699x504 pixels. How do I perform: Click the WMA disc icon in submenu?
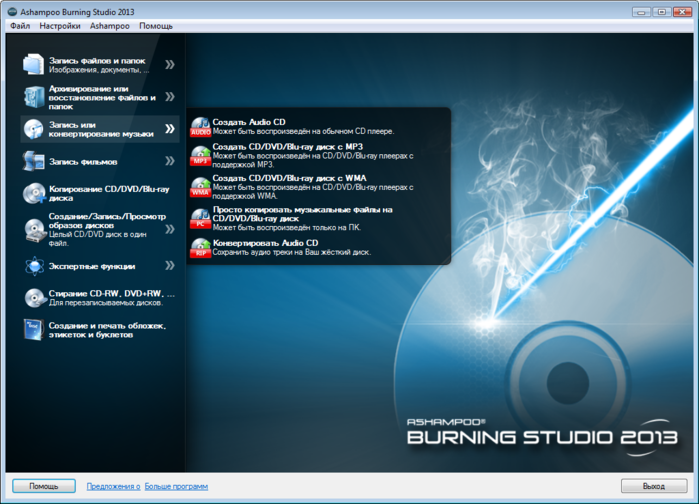point(201,187)
